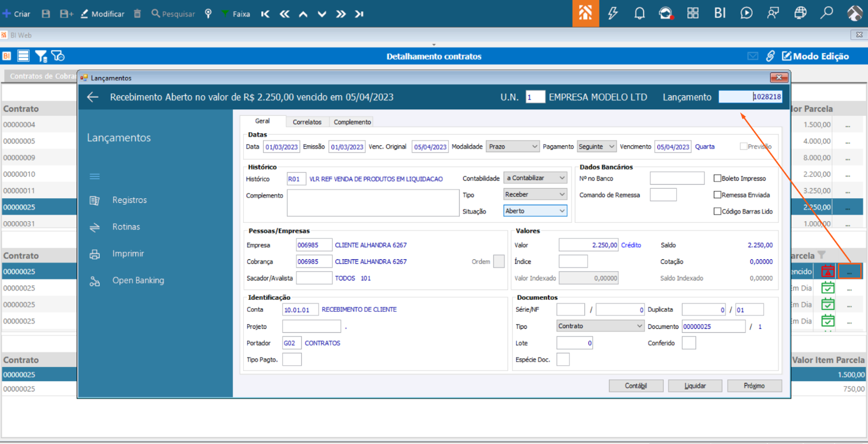868x444 pixels.
Task: Click the red overdue calendar icon
Action: click(828, 272)
